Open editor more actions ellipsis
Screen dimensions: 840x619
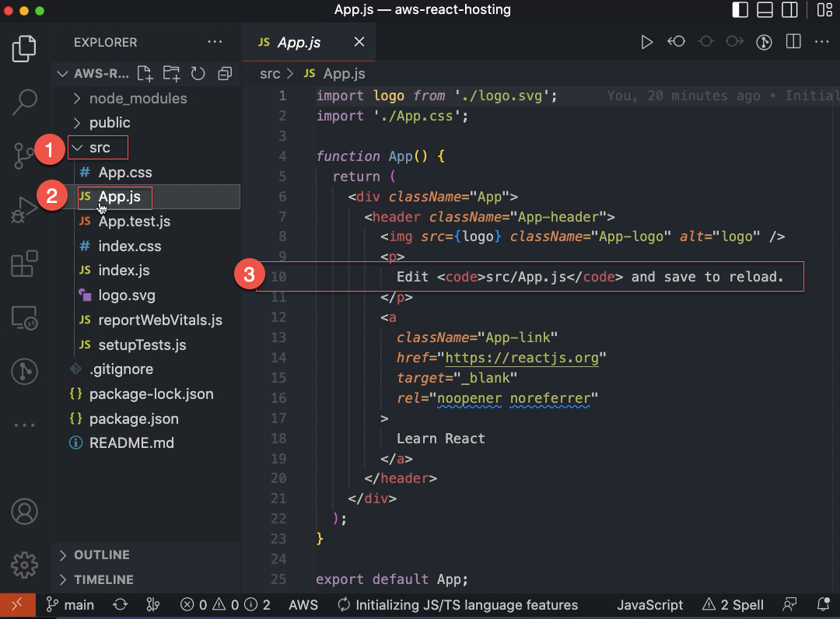(822, 42)
